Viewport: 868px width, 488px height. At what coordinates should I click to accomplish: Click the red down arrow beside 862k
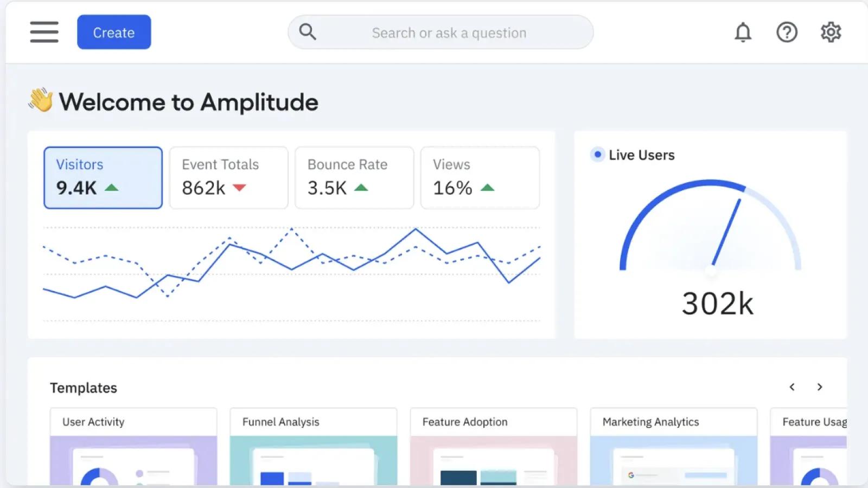point(239,188)
